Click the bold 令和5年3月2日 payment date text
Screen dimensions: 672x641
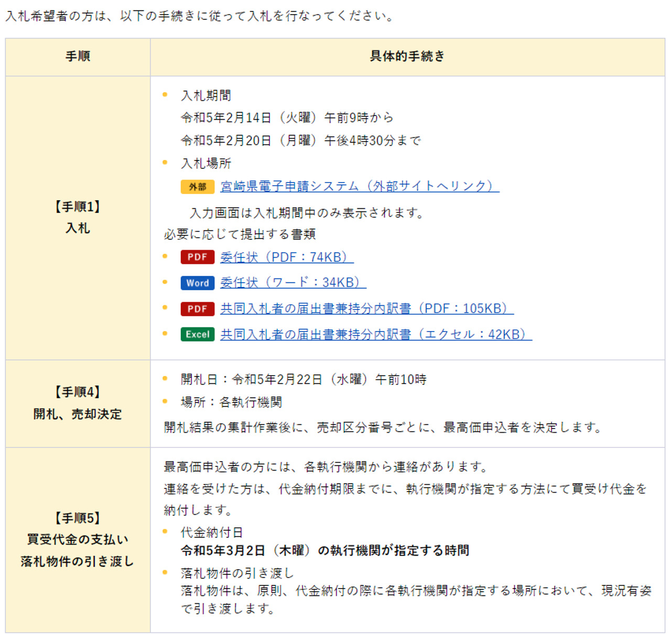324,551
